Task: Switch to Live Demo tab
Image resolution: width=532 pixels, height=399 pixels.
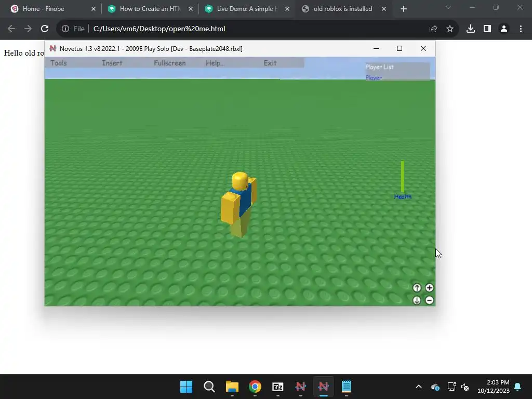Action: pyautogui.click(x=247, y=9)
